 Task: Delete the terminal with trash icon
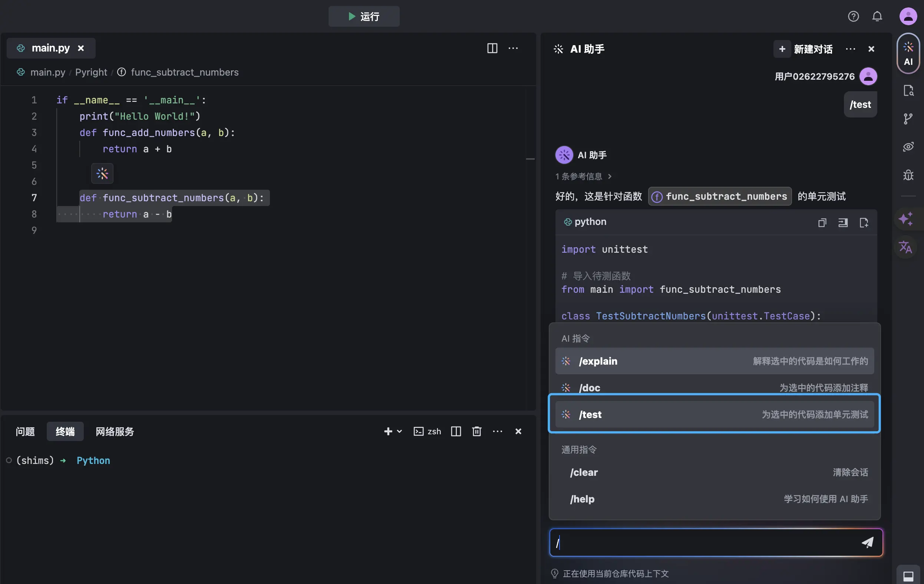(476, 431)
